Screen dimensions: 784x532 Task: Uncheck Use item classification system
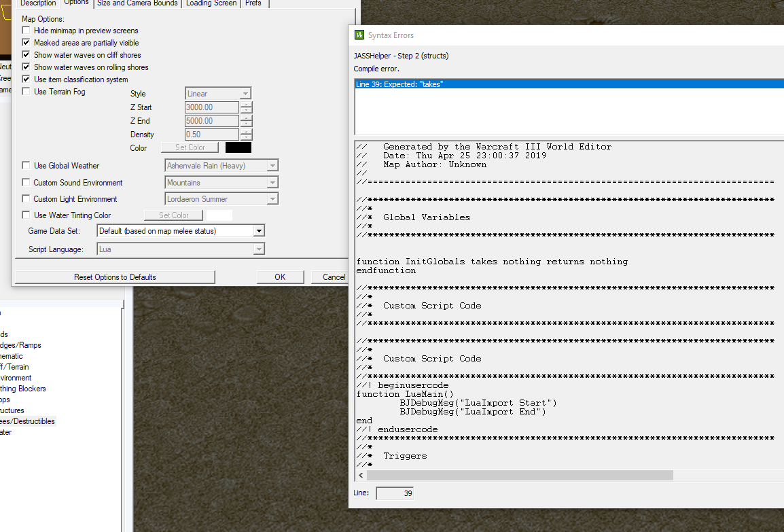pos(26,79)
